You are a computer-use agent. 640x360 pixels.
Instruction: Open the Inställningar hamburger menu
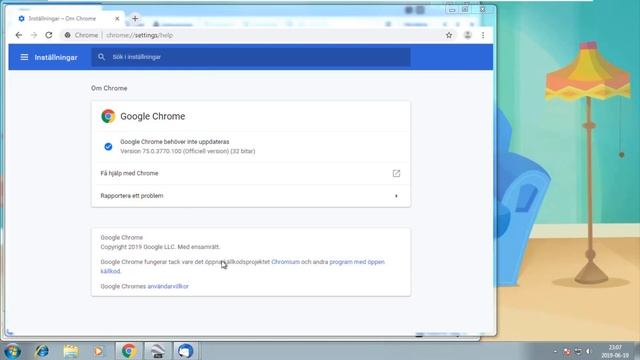tap(24, 57)
